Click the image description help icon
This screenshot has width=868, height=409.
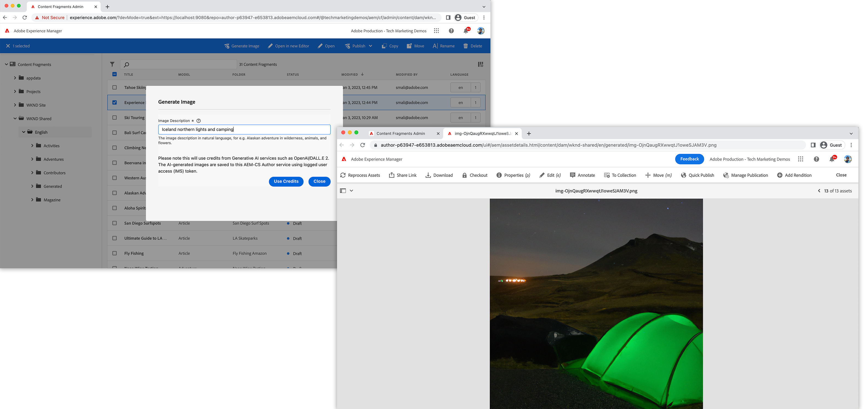point(198,121)
